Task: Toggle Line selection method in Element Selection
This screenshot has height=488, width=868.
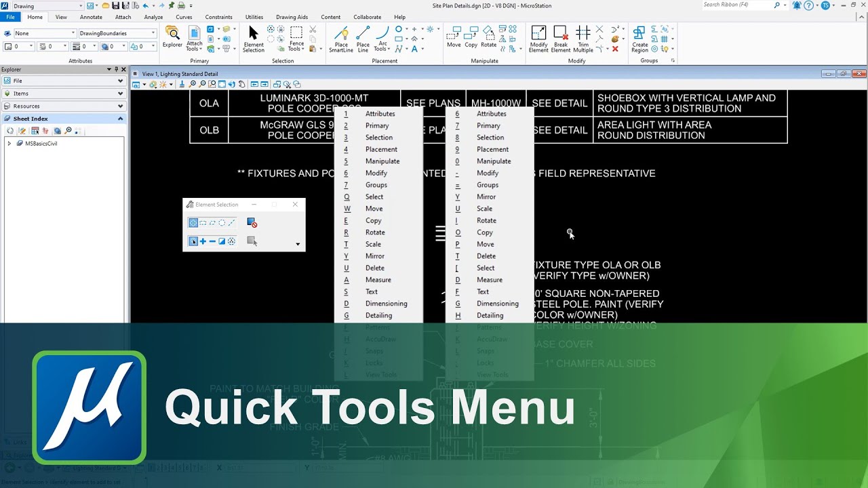Action: pos(231,222)
